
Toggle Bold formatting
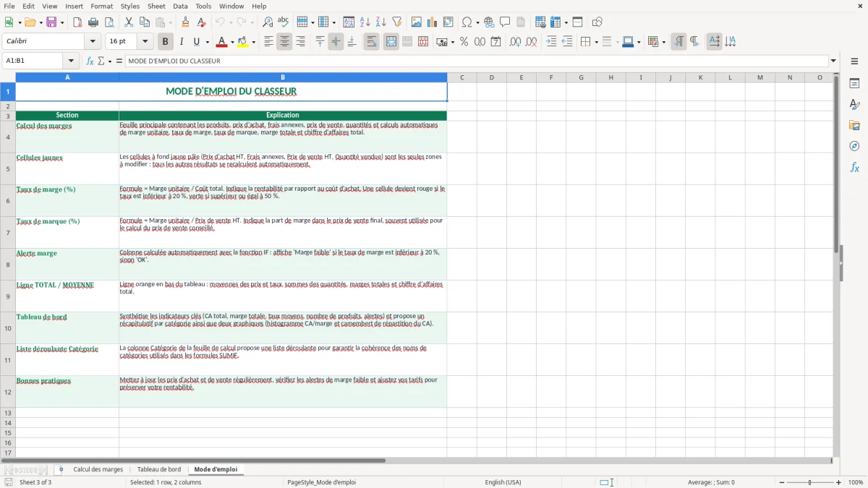(165, 42)
